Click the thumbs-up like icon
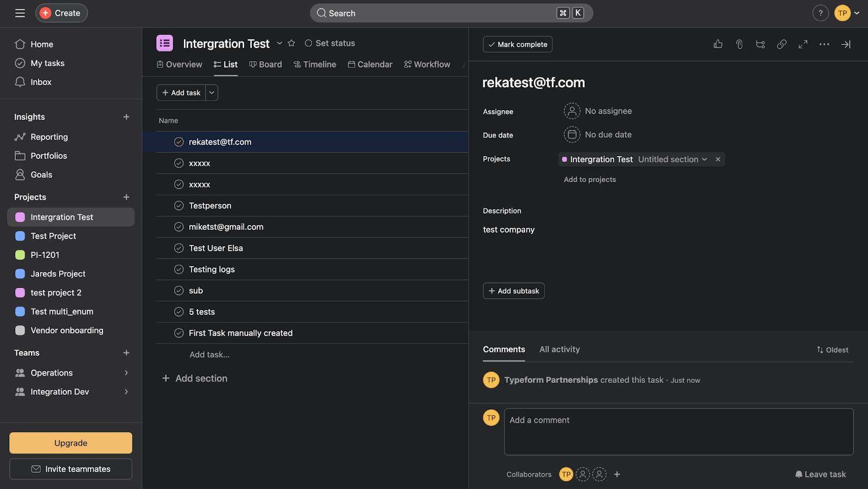 (718, 44)
